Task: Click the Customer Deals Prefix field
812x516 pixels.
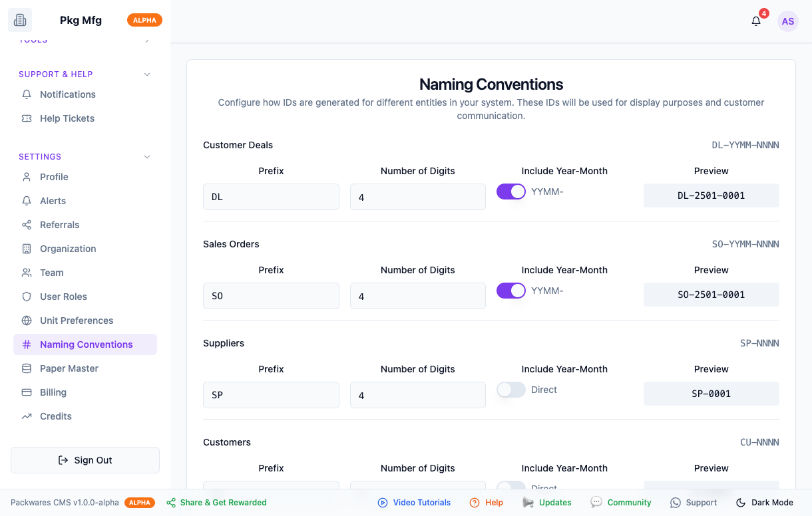Action: [x=271, y=197]
